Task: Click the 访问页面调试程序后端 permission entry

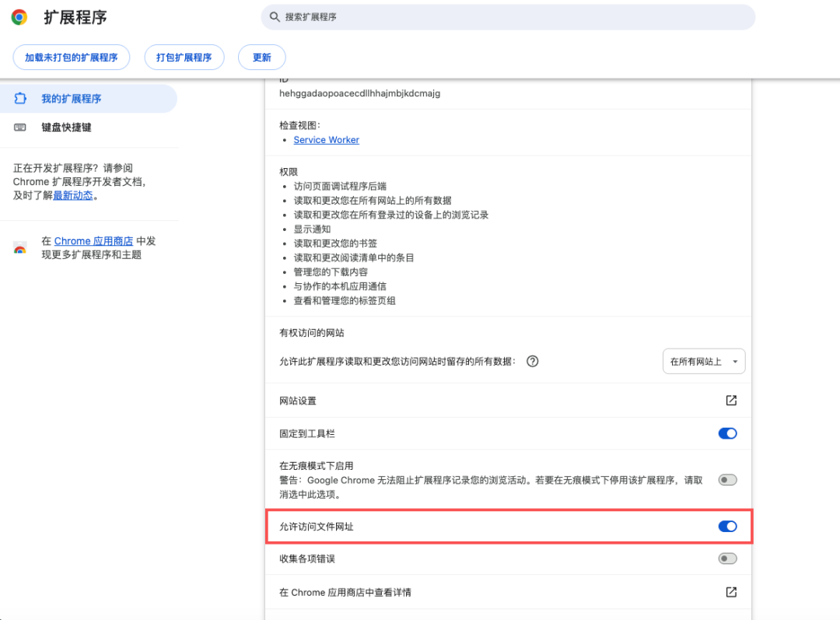Action: coord(340,186)
